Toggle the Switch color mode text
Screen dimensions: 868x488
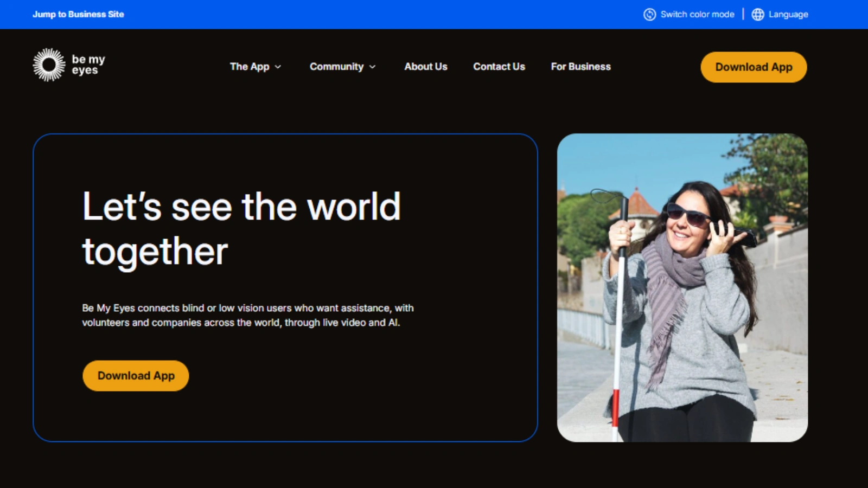697,15
